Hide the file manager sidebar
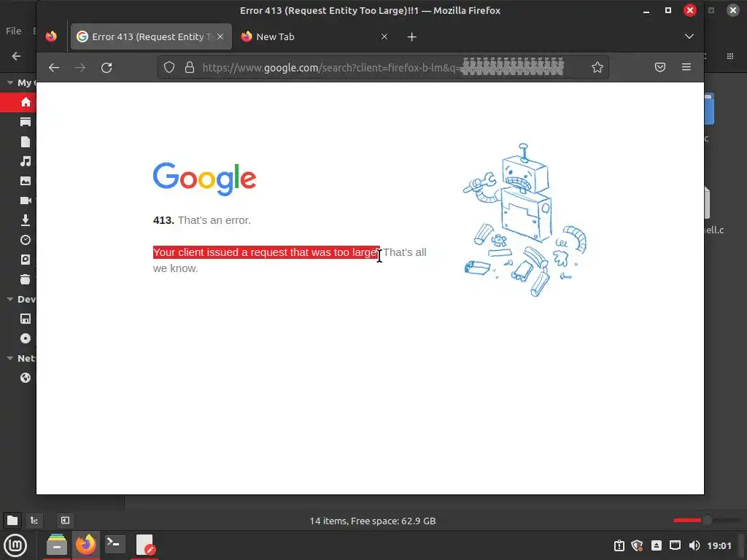This screenshot has height=560, width=747. (x=65, y=521)
